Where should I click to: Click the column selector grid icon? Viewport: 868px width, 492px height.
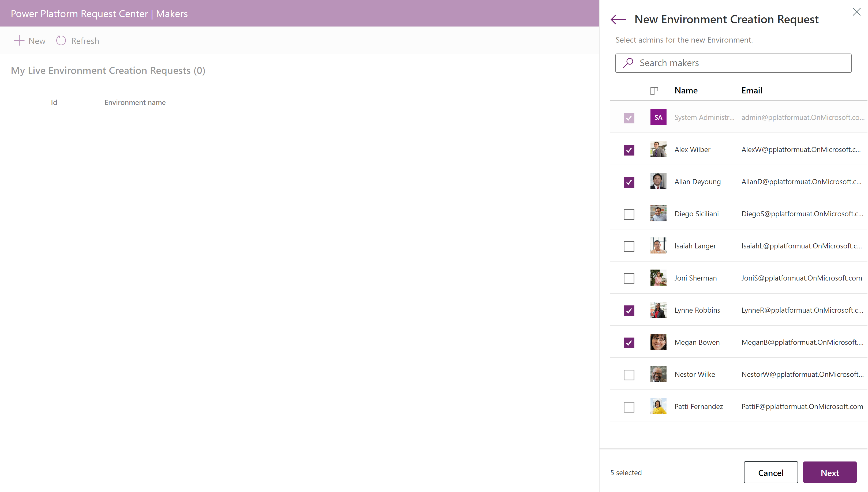pyautogui.click(x=654, y=91)
